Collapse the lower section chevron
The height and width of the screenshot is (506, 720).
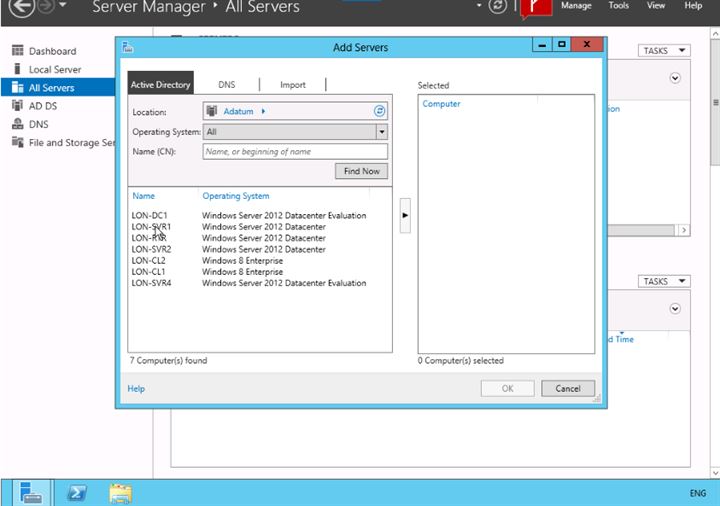click(675, 309)
